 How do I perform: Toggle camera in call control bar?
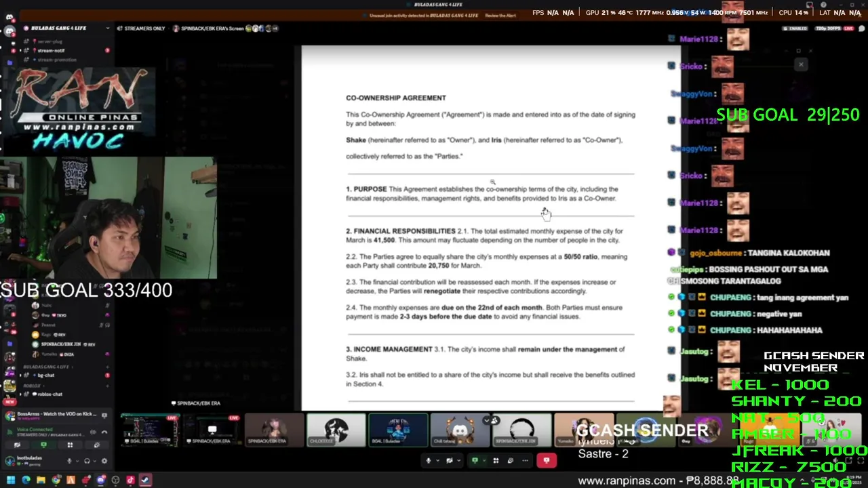pos(449,461)
